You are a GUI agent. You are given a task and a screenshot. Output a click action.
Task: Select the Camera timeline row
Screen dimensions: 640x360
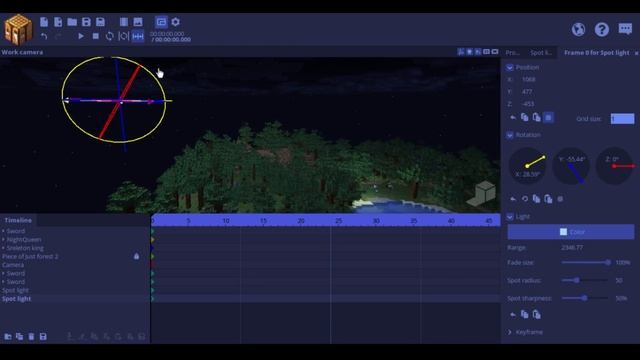pyautogui.click(x=75, y=265)
